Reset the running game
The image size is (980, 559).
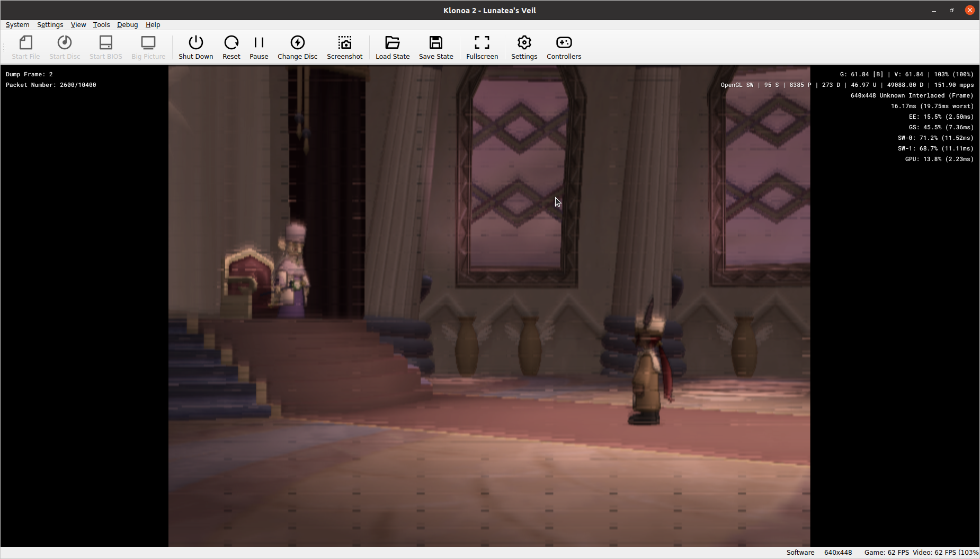231,48
